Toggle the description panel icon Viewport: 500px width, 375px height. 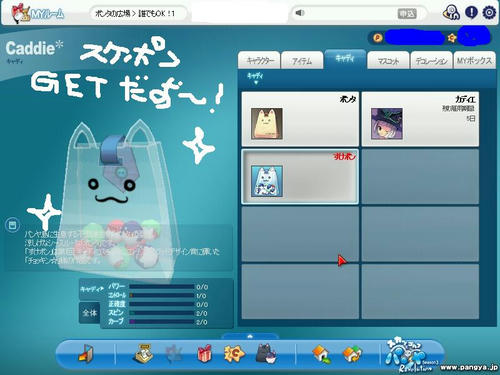12,225
